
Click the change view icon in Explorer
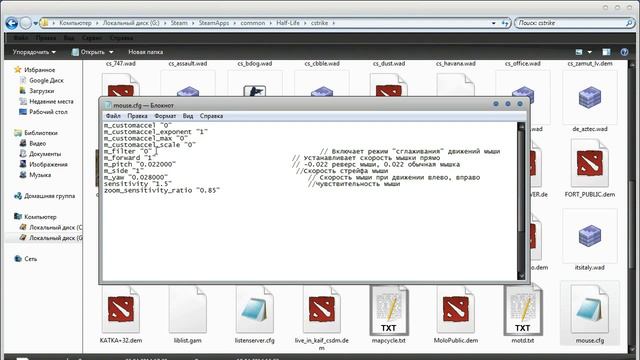pyautogui.click(x=579, y=52)
